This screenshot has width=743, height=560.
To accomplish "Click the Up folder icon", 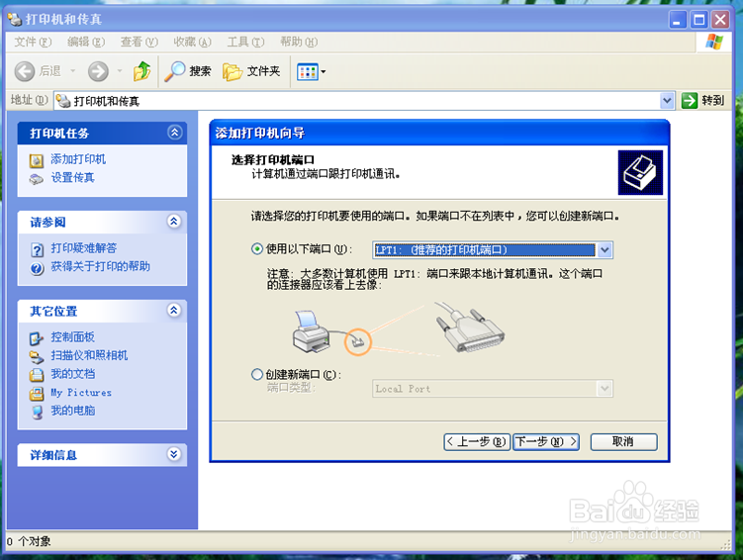I will (141, 71).
